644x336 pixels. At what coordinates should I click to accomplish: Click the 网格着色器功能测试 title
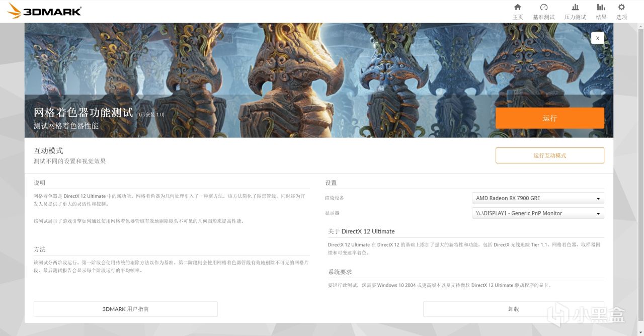84,112
